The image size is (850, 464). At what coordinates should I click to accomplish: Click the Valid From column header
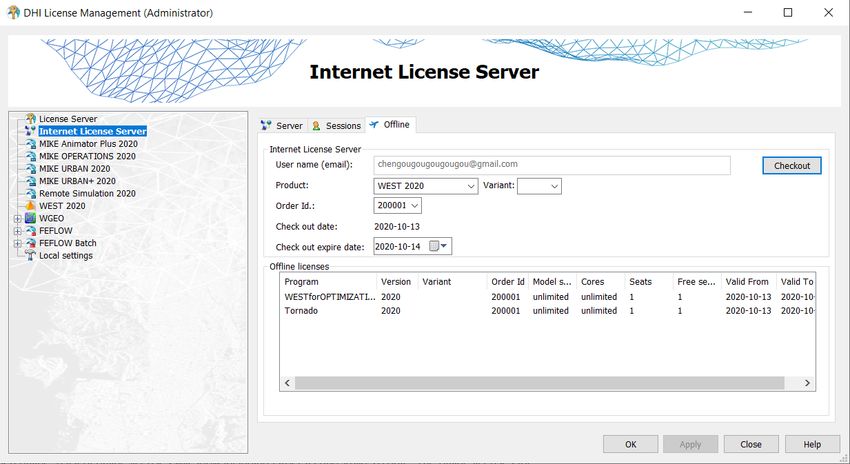tap(749, 282)
